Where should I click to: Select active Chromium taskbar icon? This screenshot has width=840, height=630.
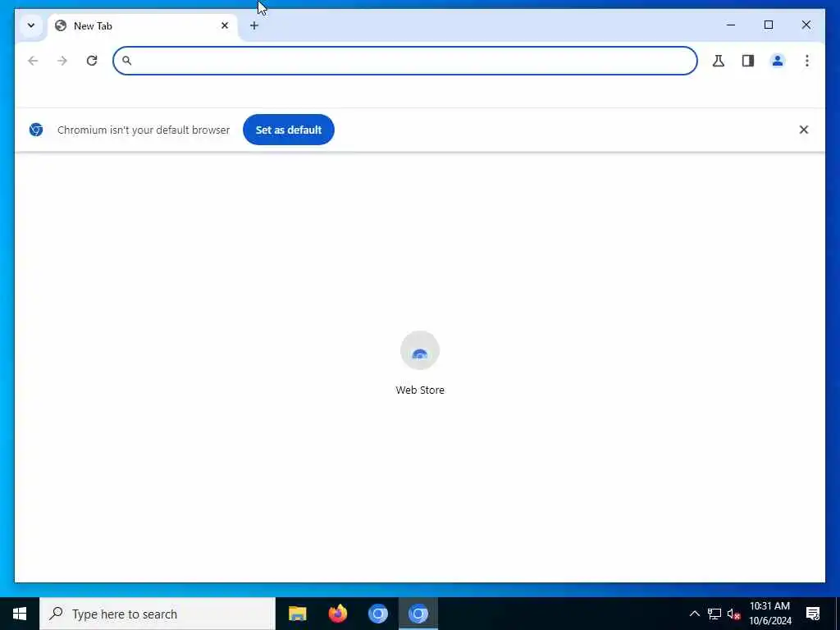point(418,614)
